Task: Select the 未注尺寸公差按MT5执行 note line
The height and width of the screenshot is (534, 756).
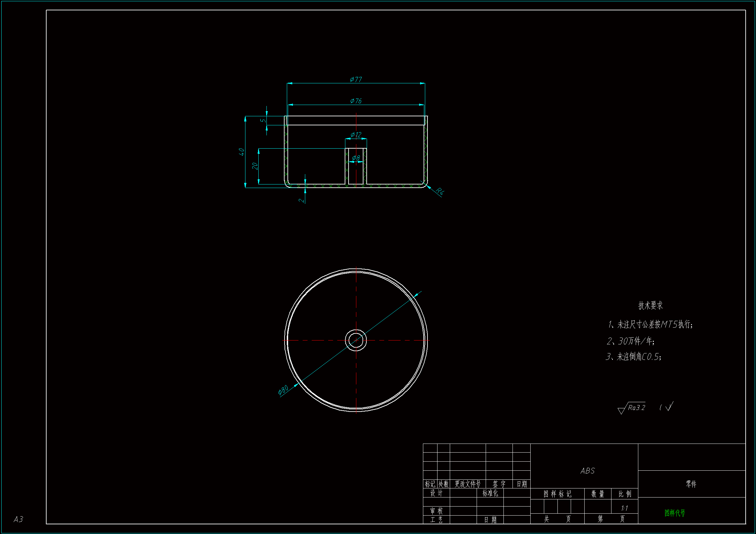Action: click(x=651, y=324)
